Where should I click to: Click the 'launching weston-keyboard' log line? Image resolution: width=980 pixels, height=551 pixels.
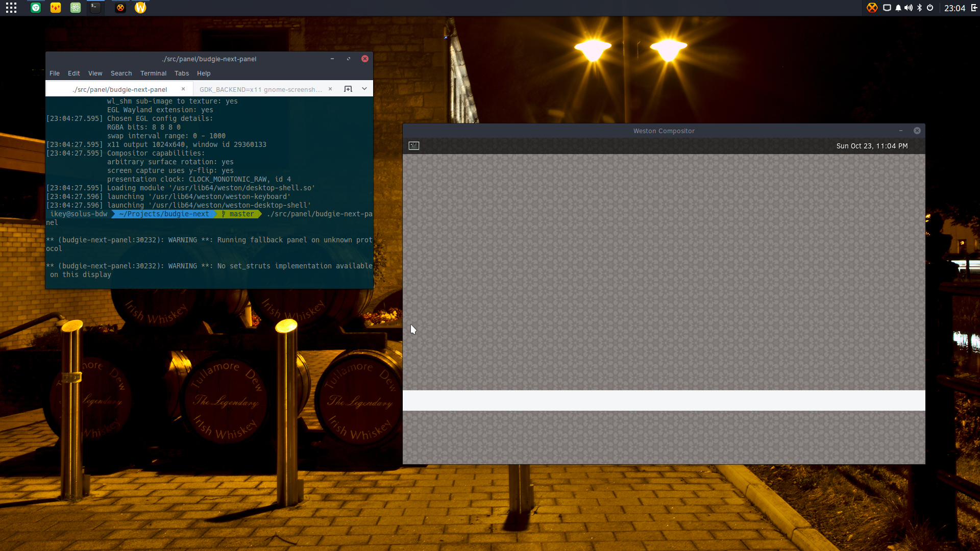[x=168, y=196]
